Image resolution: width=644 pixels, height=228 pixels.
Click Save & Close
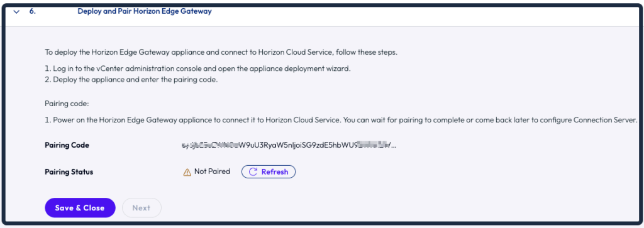(80, 208)
